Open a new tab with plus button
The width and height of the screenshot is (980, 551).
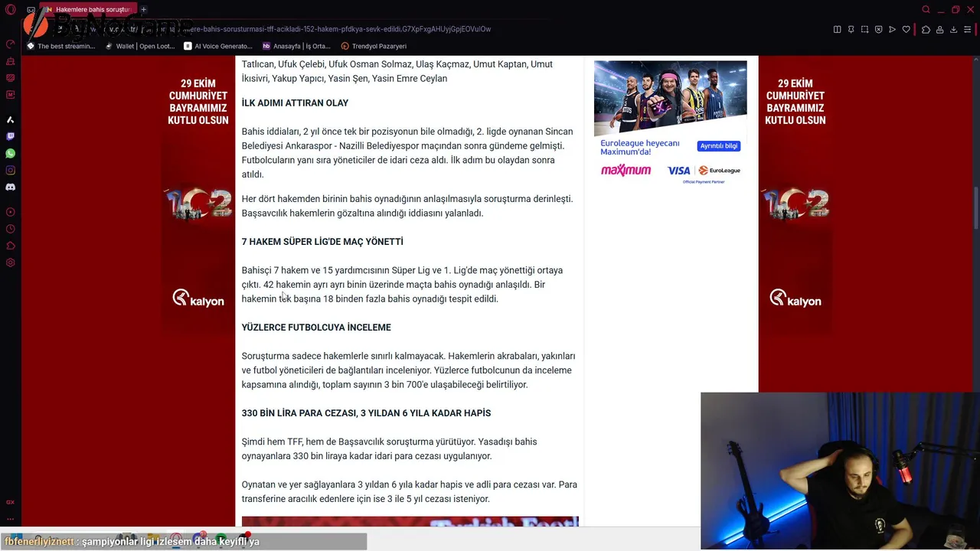click(x=143, y=9)
